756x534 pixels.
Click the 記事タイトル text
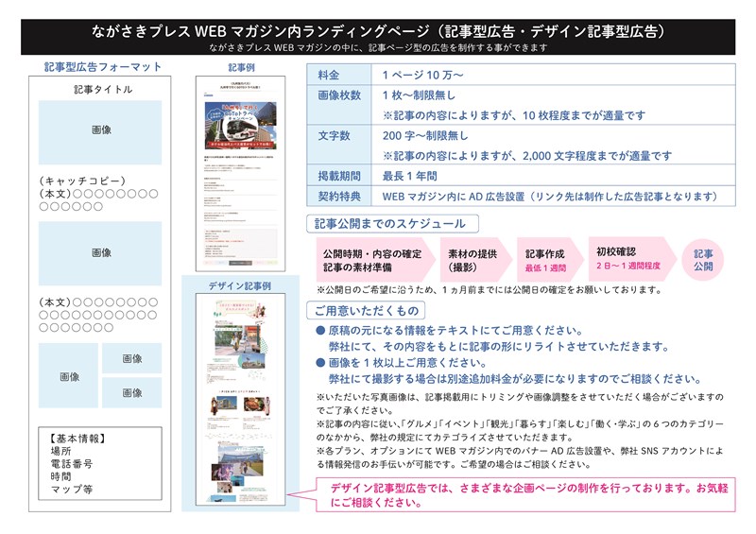coord(103,89)
